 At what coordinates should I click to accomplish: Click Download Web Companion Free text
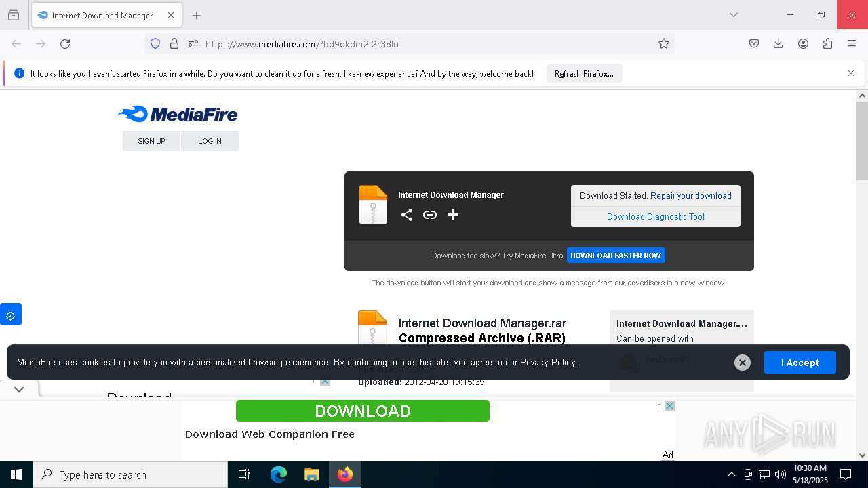[x=270, y=434]
